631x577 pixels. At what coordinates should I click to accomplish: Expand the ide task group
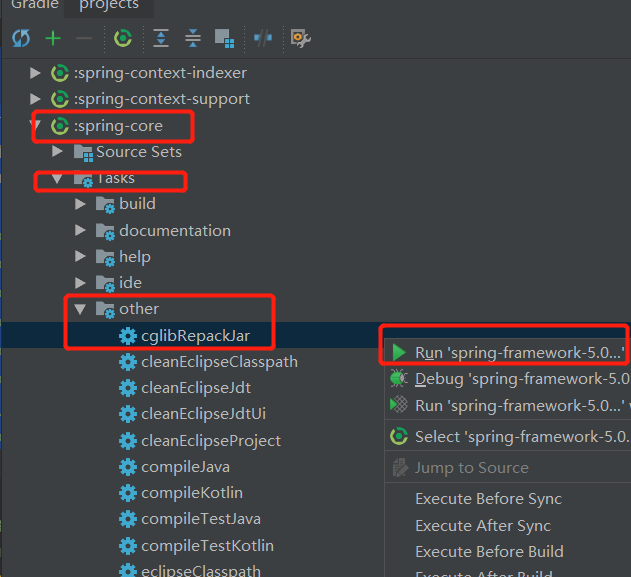click(x=80, y=283)
